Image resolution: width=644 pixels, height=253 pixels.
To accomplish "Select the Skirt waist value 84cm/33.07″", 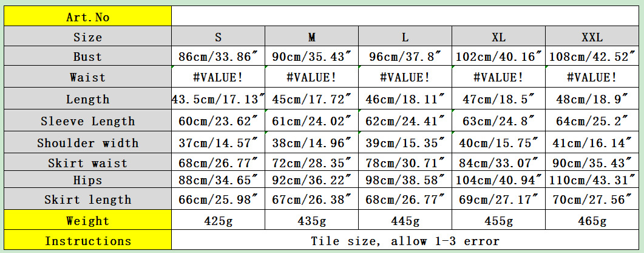I will (x=498, y=163).
